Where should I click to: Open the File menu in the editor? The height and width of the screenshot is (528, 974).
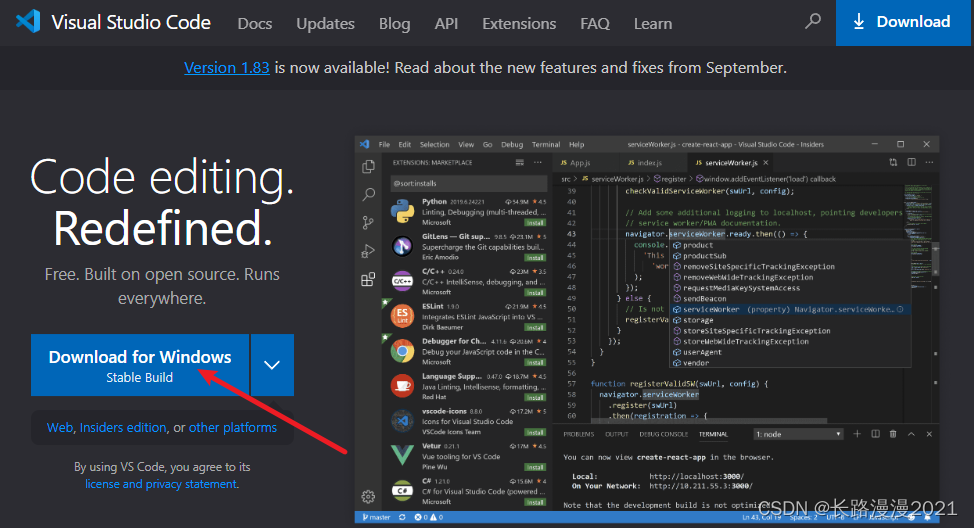pos(385,144)
